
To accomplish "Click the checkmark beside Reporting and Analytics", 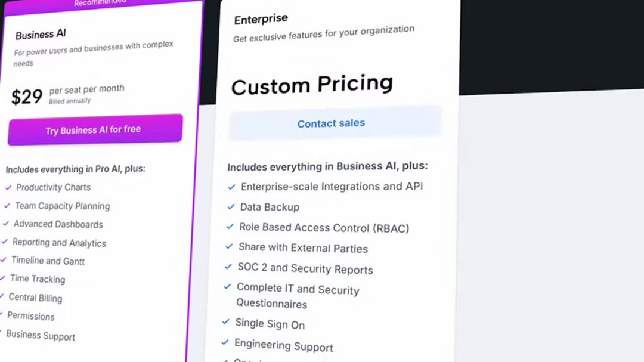I will 5,242.
